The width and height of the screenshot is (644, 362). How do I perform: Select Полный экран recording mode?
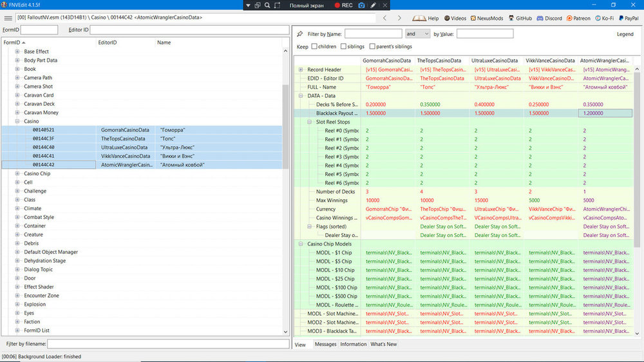click(307, 5)
